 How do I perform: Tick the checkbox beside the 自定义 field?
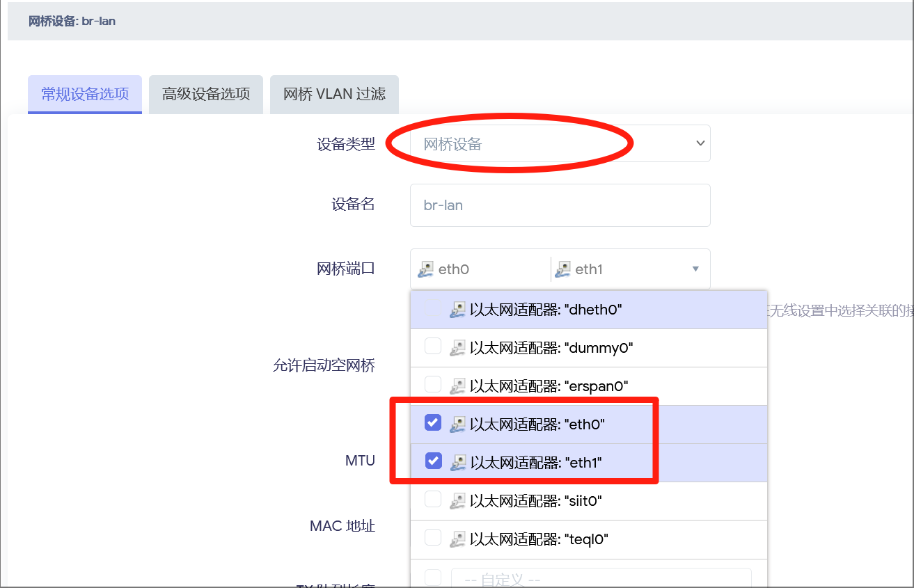point(433,578)
